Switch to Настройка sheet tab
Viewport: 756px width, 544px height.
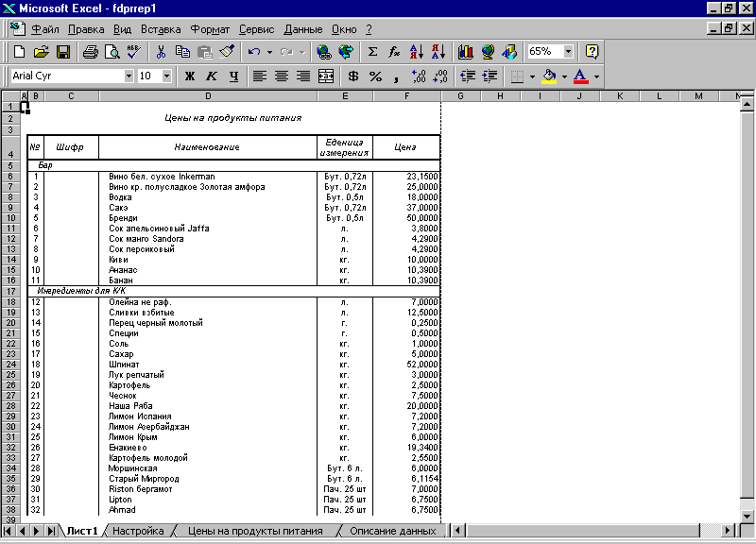click(138, 531)
